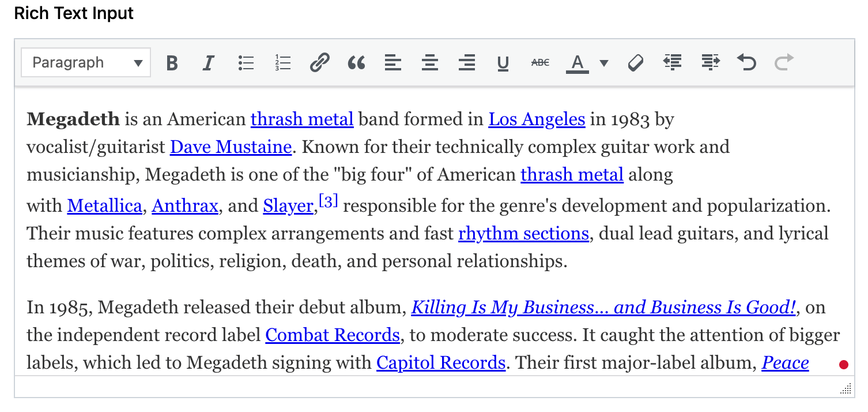Apply blockquote formatting
Screen dimensions: 868x412
(x=357, y=62)
